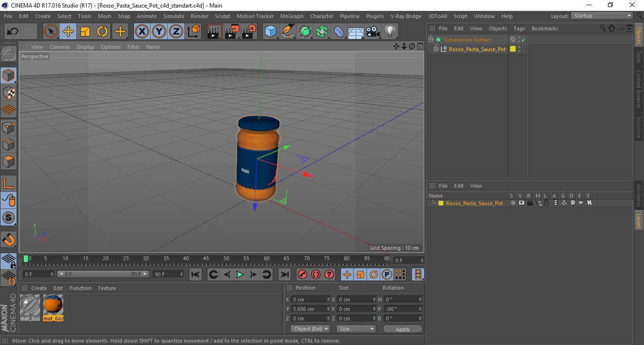The image size is (644, 345).
Task: Open the Layout dropdown showing Startup
Action: point(602,16)
